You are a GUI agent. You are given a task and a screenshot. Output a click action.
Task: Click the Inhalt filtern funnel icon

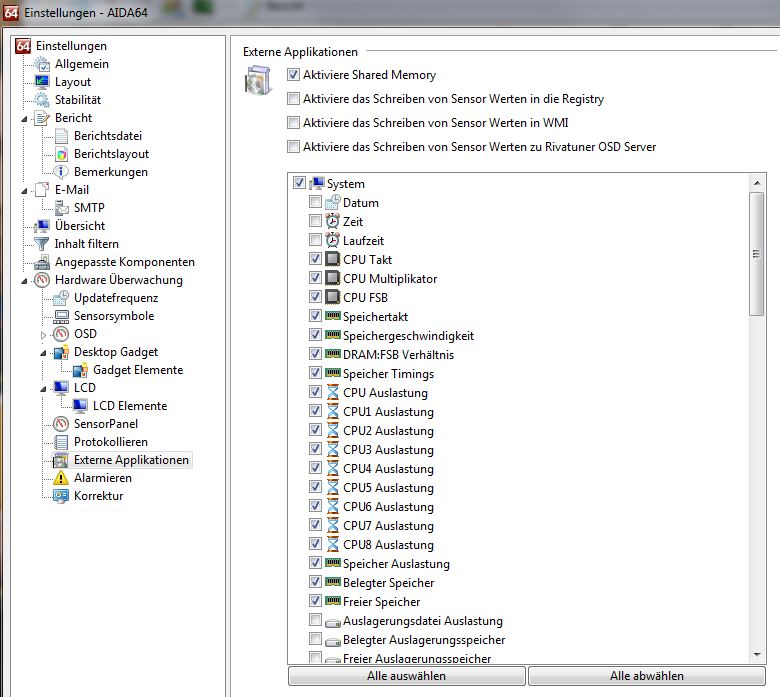[x=42, y=244]
